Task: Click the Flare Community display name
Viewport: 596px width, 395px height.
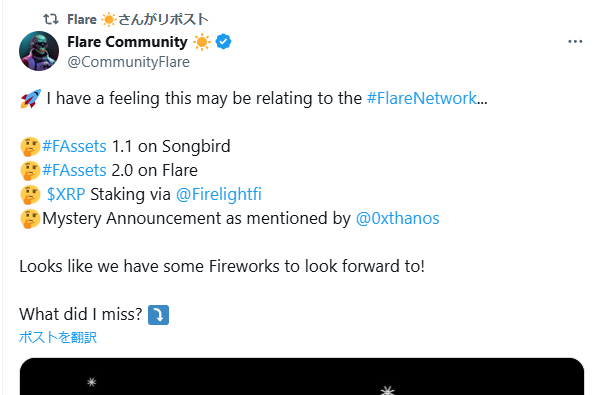Action: coord(127,42)
